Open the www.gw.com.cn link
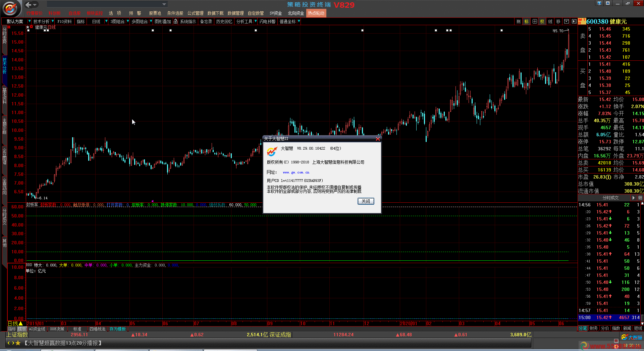The height and width of the screenshot is (351, 644). click(x=296, y=172)
